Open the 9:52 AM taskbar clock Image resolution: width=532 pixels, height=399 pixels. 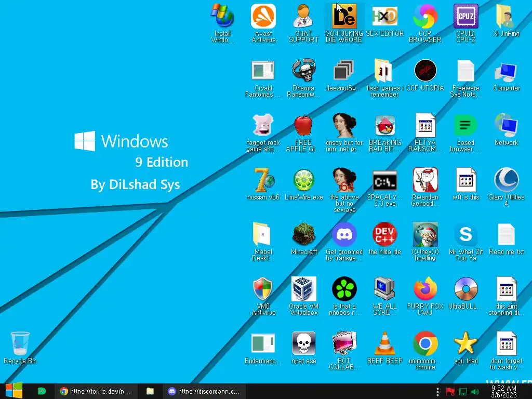pyautogui.click(x=504, y=391)
